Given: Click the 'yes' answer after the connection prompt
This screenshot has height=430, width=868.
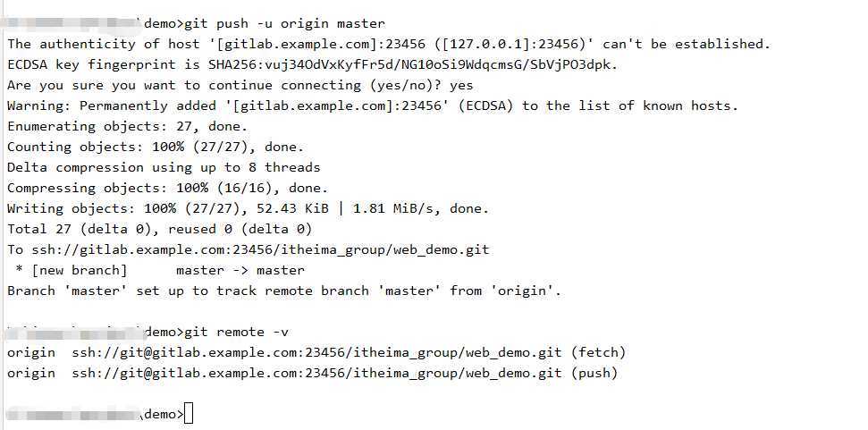Looking at the screenshot, I should pos(461,85).
